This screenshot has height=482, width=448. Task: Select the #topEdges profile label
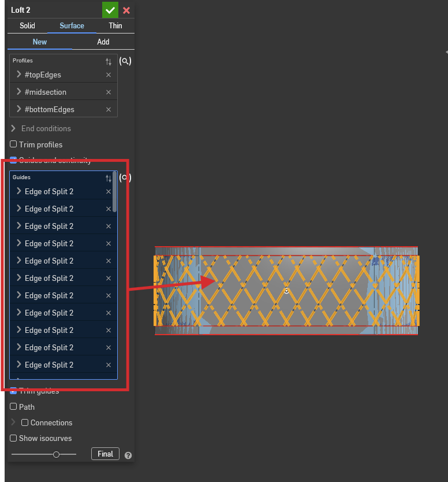[43, 75]
